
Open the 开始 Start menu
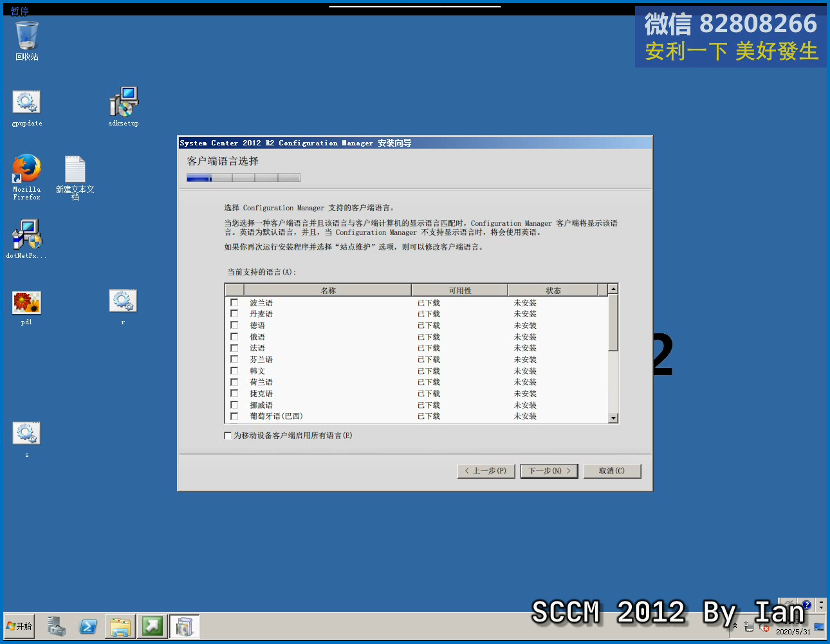(19, 626)
